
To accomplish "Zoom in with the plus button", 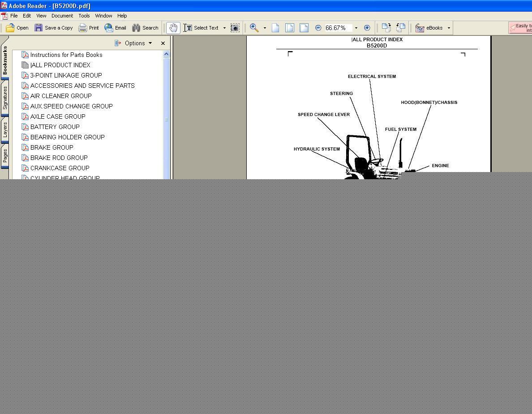I will click(367, 28).
